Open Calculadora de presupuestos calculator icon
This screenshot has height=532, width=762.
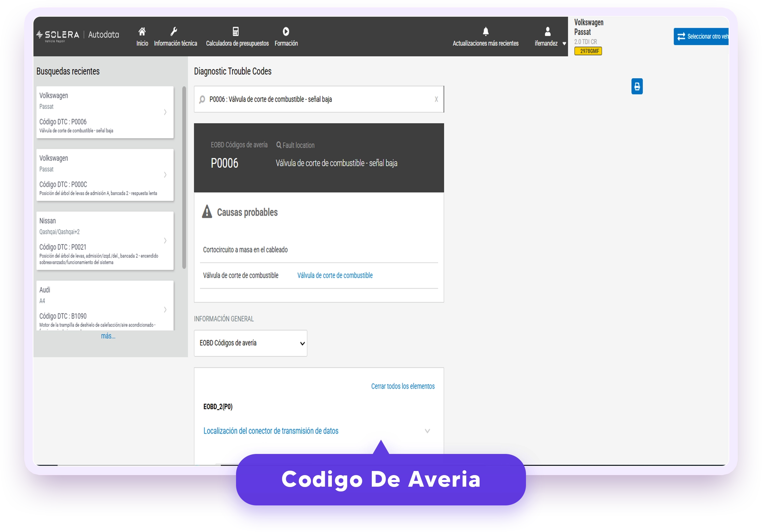coord(236,32)
